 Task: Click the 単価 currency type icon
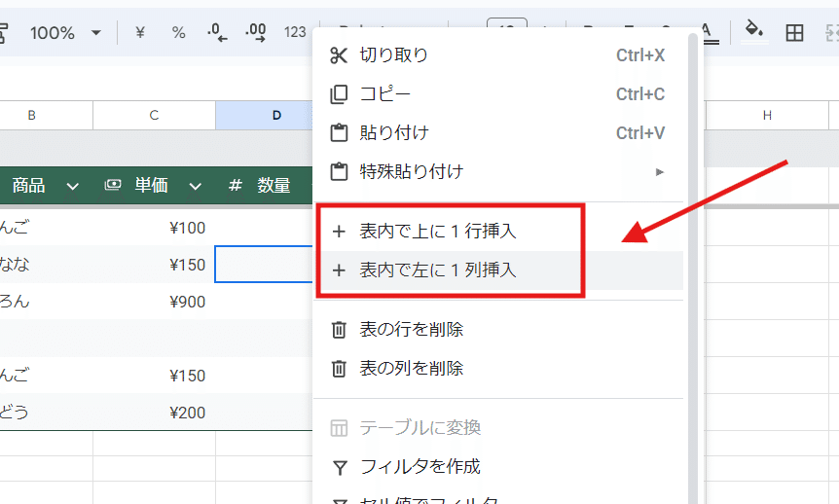[112, 185]
